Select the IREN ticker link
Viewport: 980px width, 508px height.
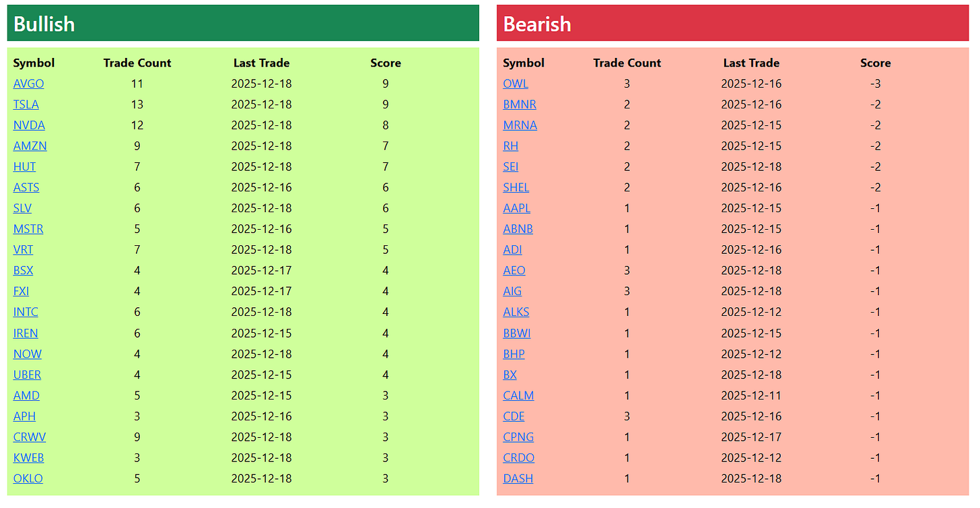tap(26, 334)
